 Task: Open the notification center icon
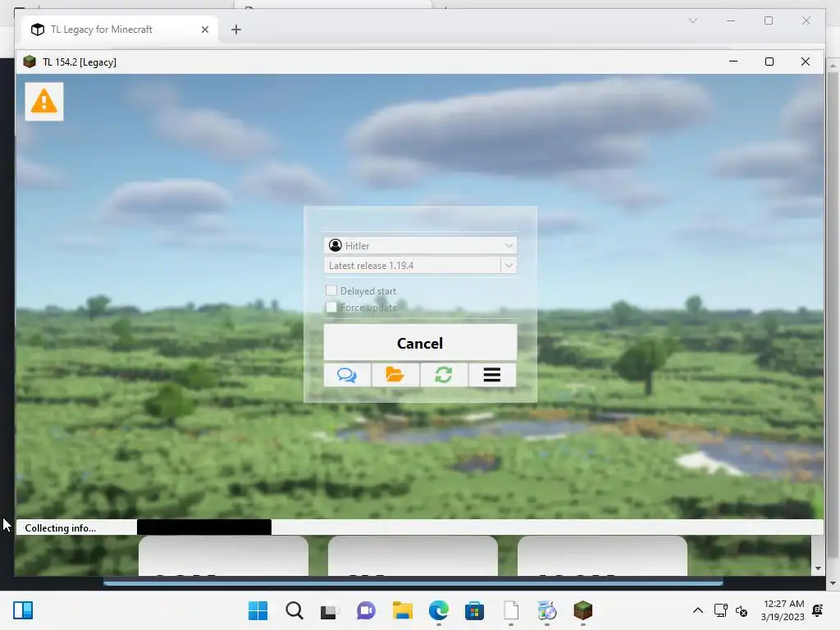click(x=818, y=610)
